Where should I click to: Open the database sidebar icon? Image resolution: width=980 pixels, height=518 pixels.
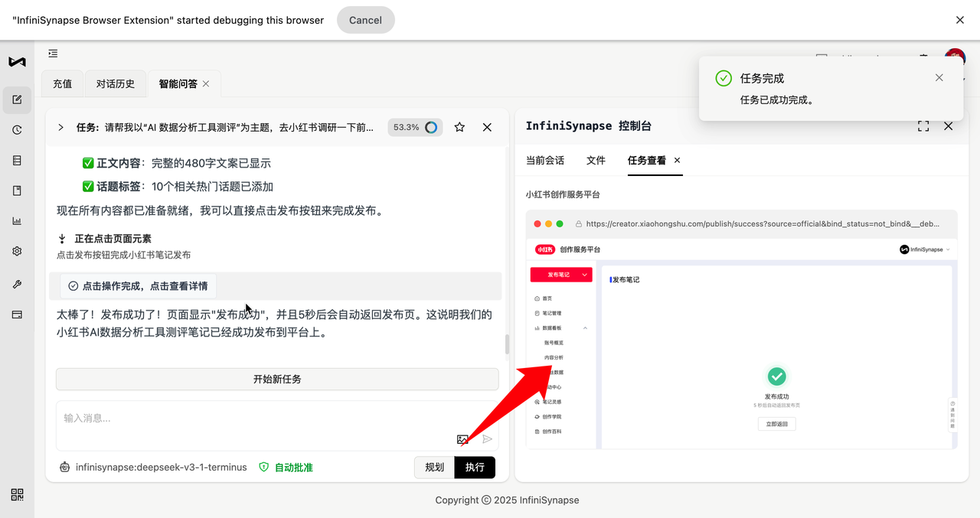(x=17, y=161)
